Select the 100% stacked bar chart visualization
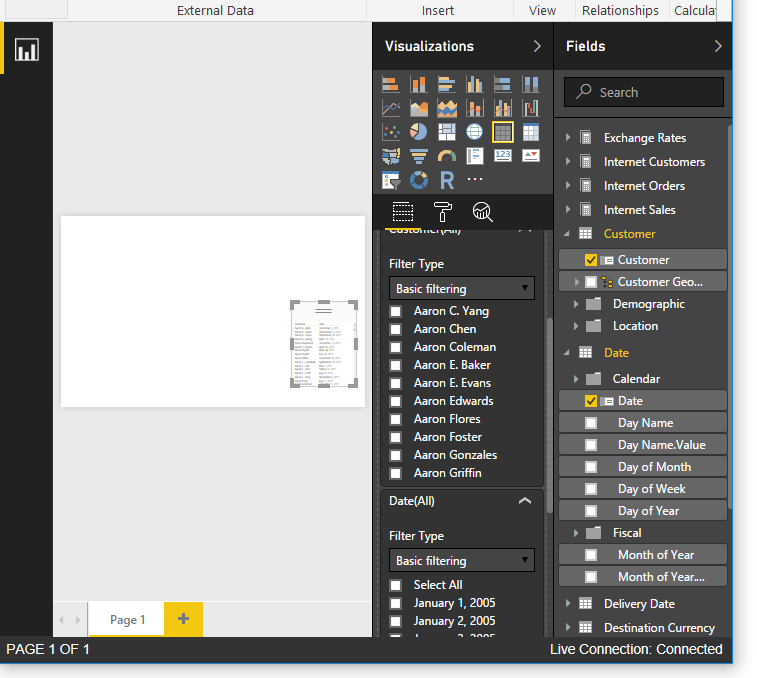The image size is (757, 678). coord(503,85)
